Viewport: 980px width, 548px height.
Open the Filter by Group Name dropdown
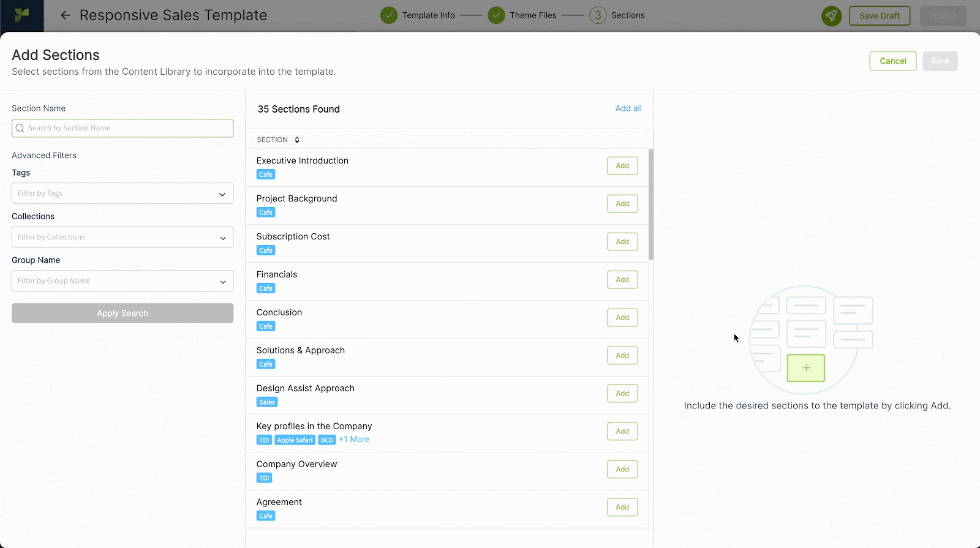(x=123, y=281)
